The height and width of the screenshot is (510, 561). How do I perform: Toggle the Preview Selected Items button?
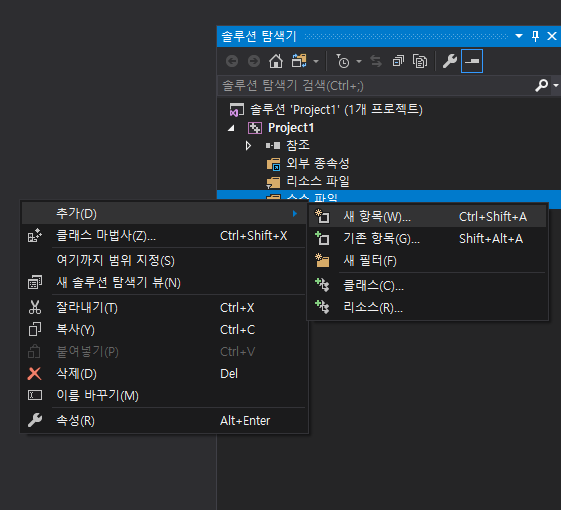pos(472,61)
